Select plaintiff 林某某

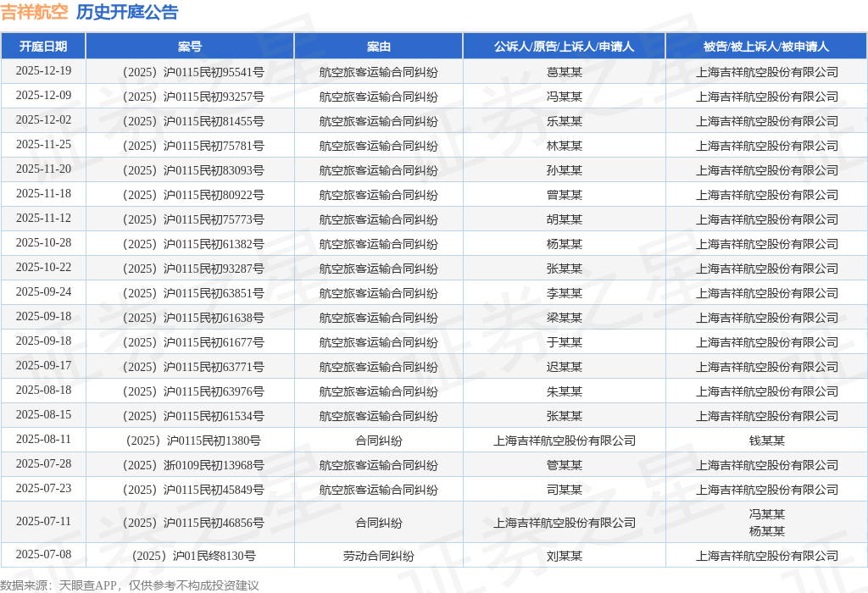pyautogui.click(x=564, y=146)
